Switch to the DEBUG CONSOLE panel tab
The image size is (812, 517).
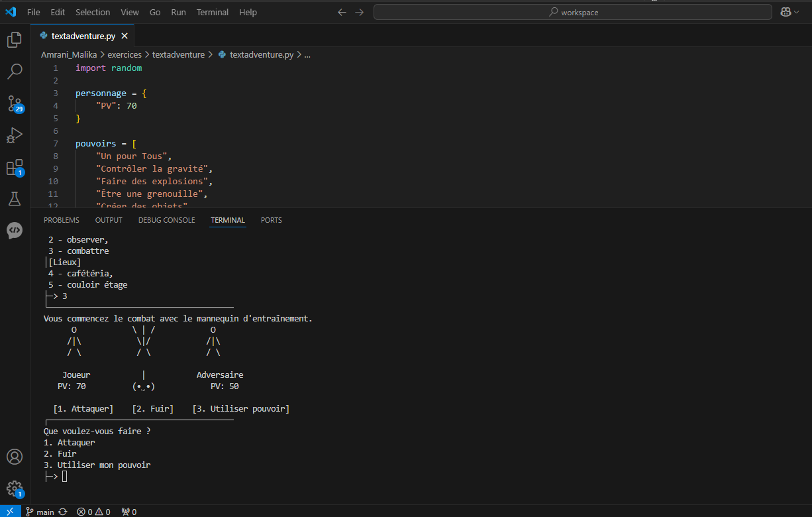click(167, 220)
